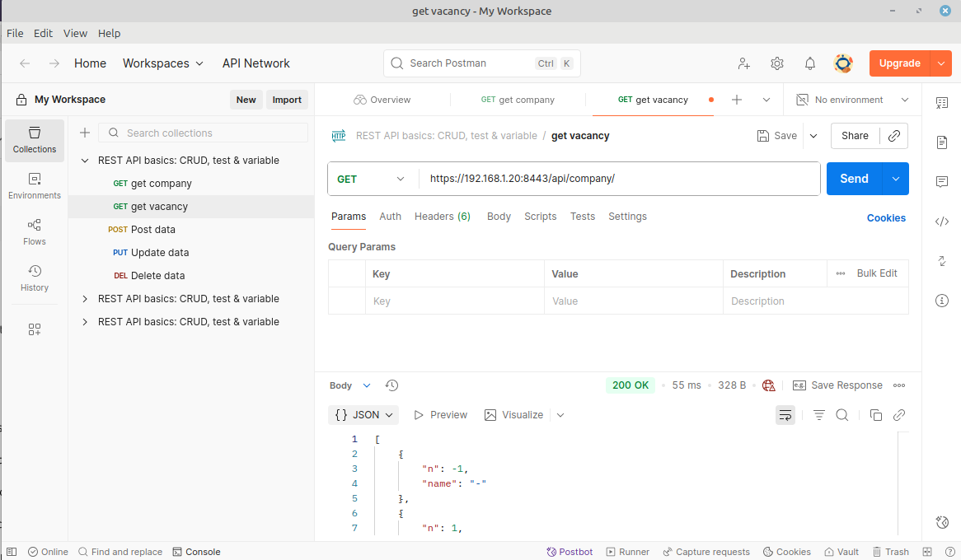Click the request URL input field
Screen dimensions: 961x560
(618, 179)
